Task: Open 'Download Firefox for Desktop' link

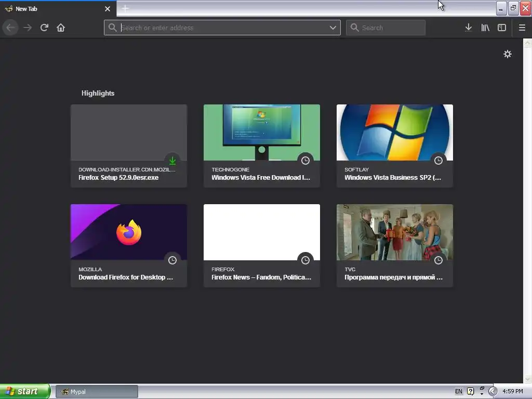Action: point(126,277)
